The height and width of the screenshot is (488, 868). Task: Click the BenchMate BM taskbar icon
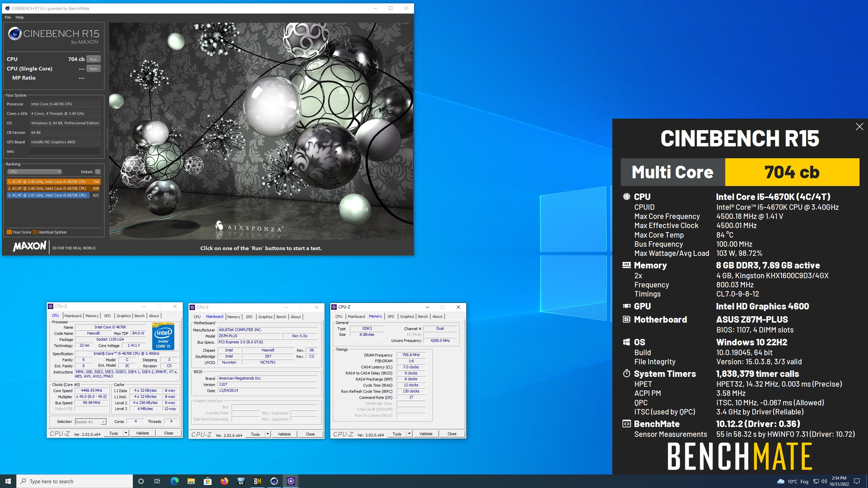[258, 481]
